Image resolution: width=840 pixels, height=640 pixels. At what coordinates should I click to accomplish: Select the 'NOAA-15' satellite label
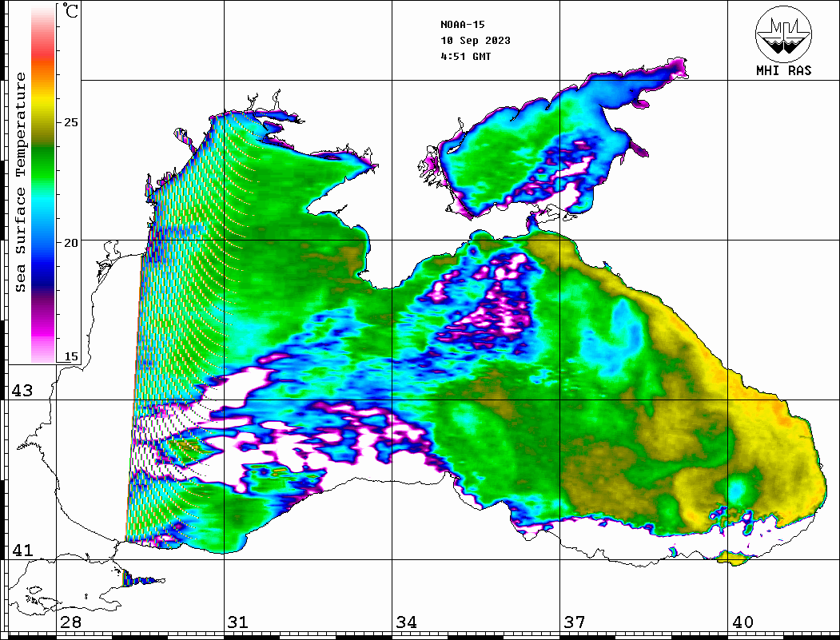(463, 24)
